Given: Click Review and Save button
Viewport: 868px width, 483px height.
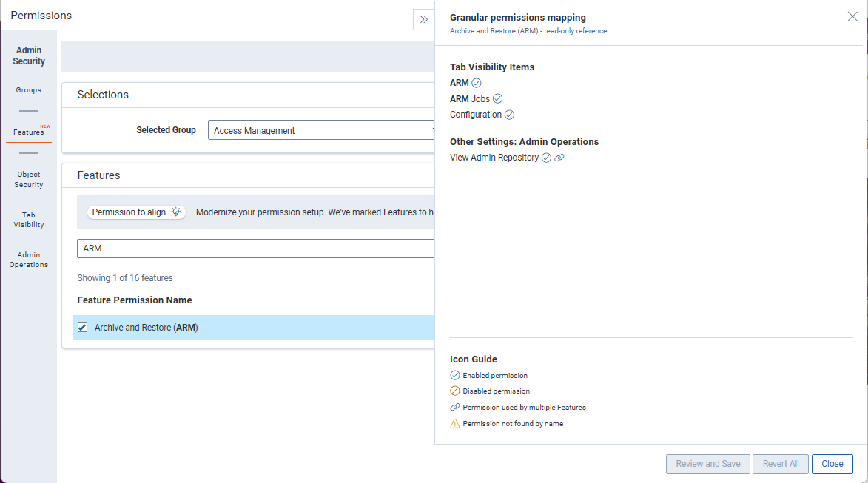Looking at the screenshot, I should (708, 464).
